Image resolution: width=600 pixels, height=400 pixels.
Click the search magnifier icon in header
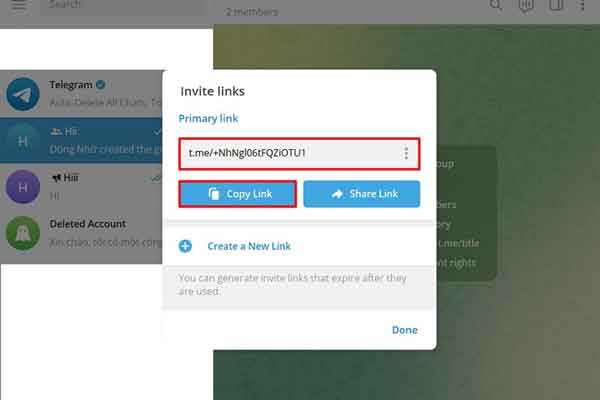pos(496,5)
